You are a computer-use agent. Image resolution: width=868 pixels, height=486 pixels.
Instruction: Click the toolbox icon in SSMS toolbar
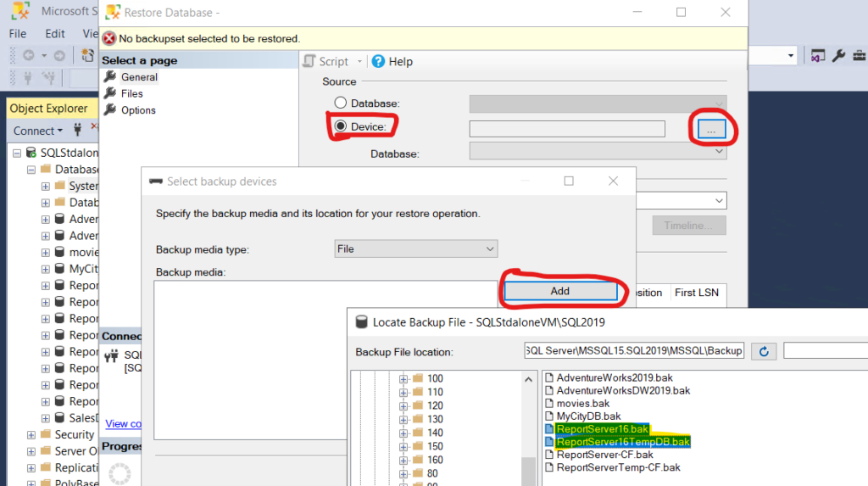[x=860, y=55]
